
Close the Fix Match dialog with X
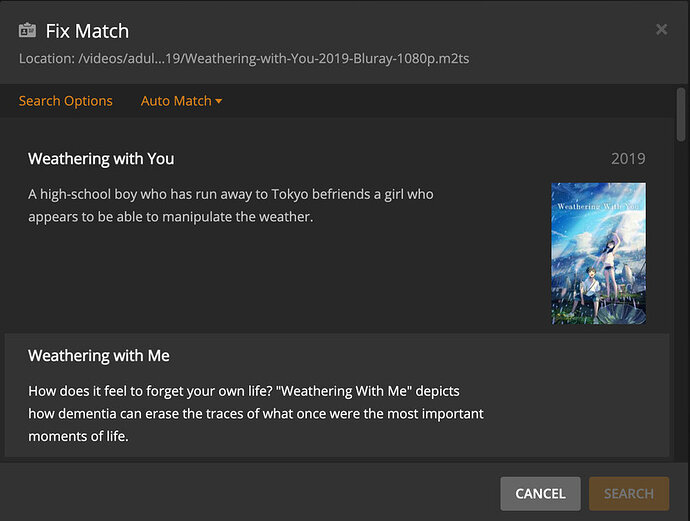tap(661, 30)
